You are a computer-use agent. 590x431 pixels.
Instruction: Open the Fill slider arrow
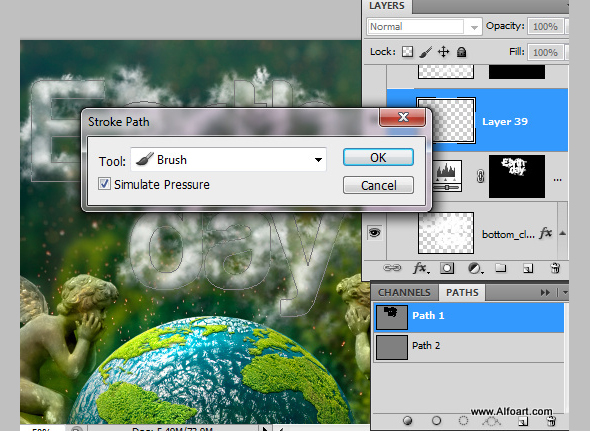coord(566,52)
